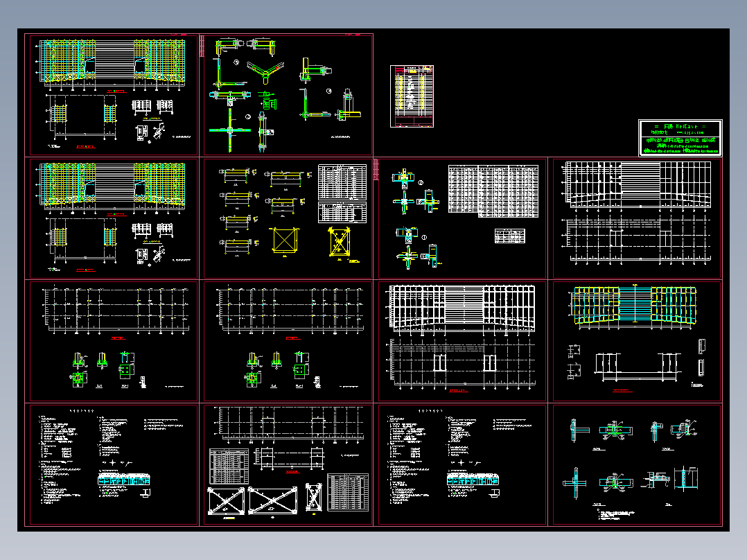Screen dimensions: 747x560
Task: Click the yellow X-braced rectangle detail
Action: (x=340, y=242)
